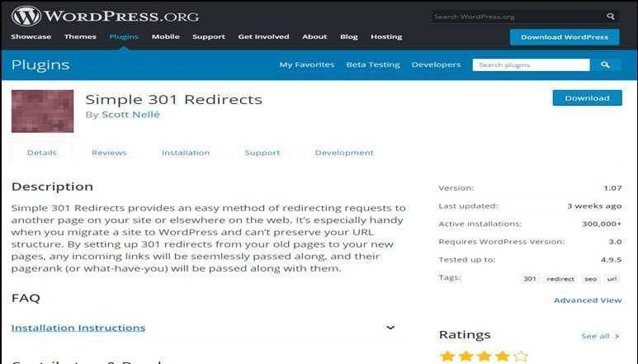Click the empty fifth rating star

pos(521,357)
